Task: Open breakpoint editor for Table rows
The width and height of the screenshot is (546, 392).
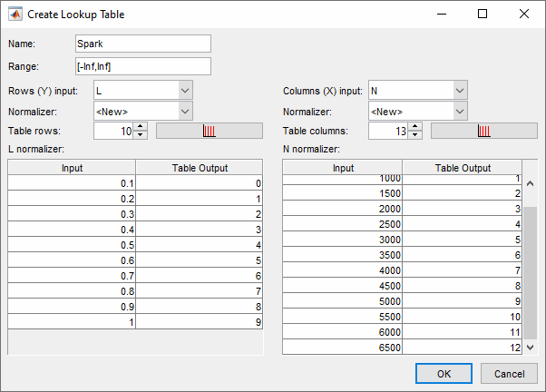Action: tap(210, 131)
